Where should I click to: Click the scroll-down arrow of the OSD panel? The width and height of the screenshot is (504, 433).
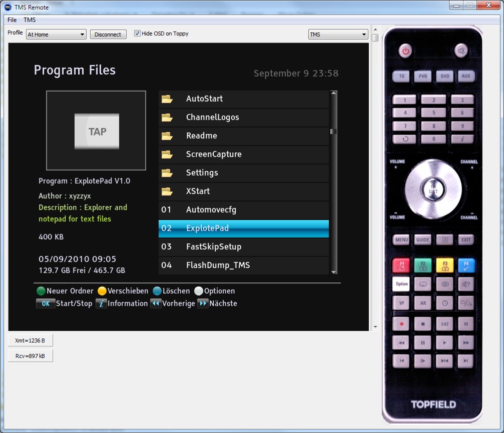(375, 327)
